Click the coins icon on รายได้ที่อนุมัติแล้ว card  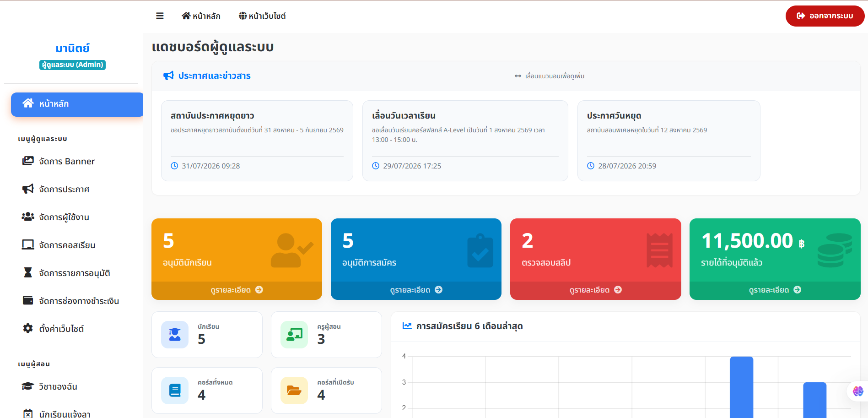tap(835, 250)
